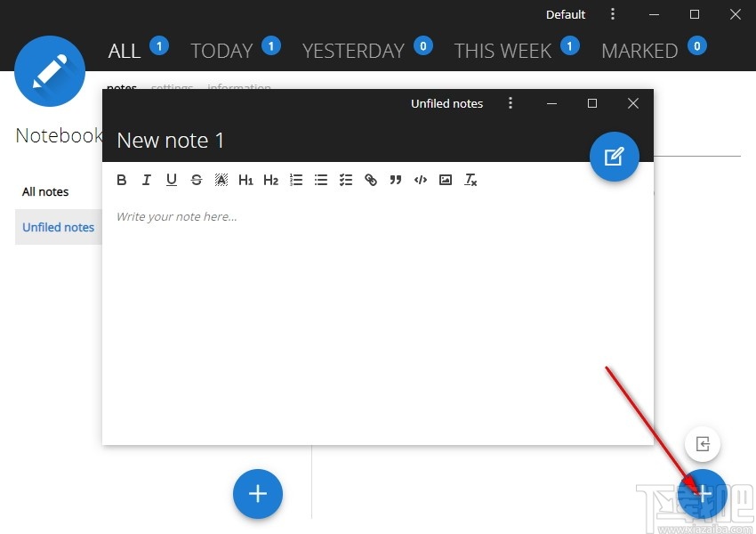Add a new notebook with plus button
Screen dimensions: 756x534
pyautogui.click(x=258, y=494)
